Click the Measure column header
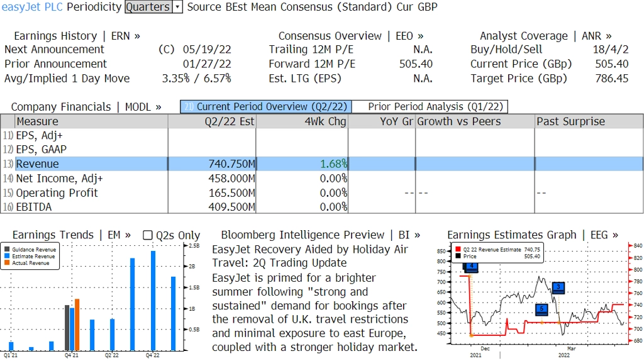Screen dimensions: 644x361 pos(92,121)
